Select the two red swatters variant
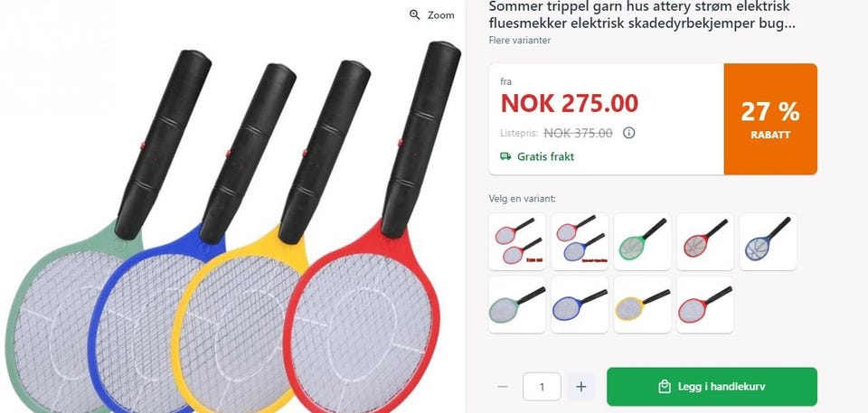Viewport: 868px width, 413px height. coord(517,242)
